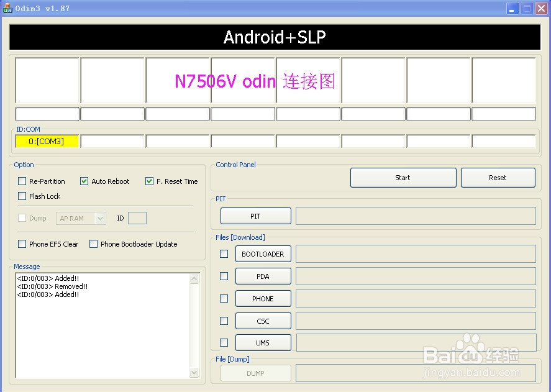Image resolution: width=551 pixels, height=392 pixels.
Task: Close the Odin3 window
Action: coord(542,9)
